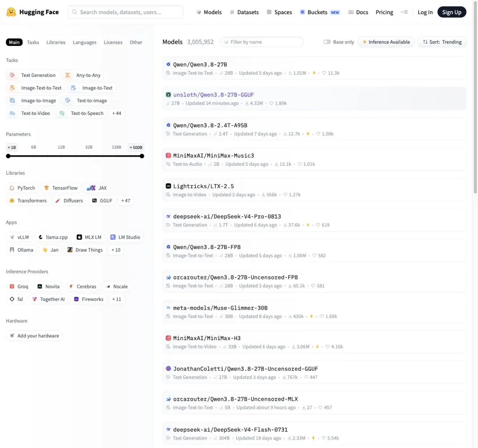The height and width of the screenshot is (448, 478).
Task: Click the llama.cpp app icon
Action: (41, 237)
